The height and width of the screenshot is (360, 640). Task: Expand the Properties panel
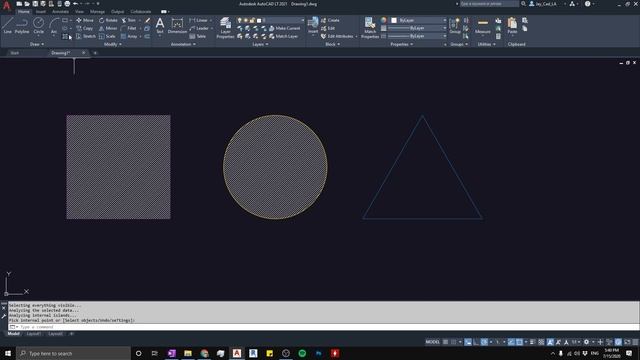click(x=402, y=44)
